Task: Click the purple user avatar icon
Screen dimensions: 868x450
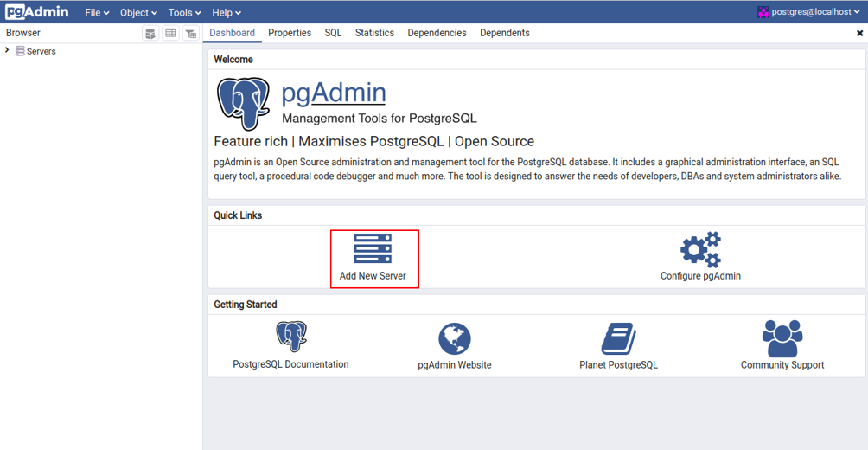Action: click(763, 12)
